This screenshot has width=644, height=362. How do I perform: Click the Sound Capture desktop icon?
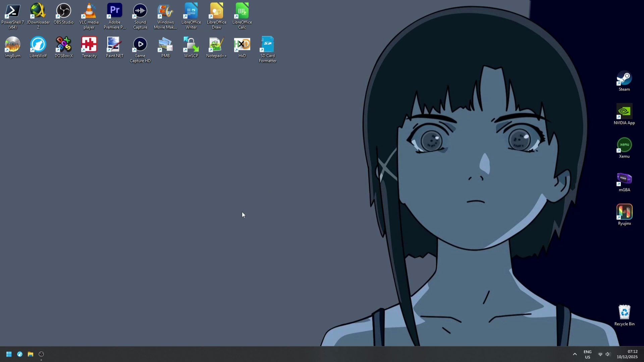pyautogui.click(x=140, y=16)
